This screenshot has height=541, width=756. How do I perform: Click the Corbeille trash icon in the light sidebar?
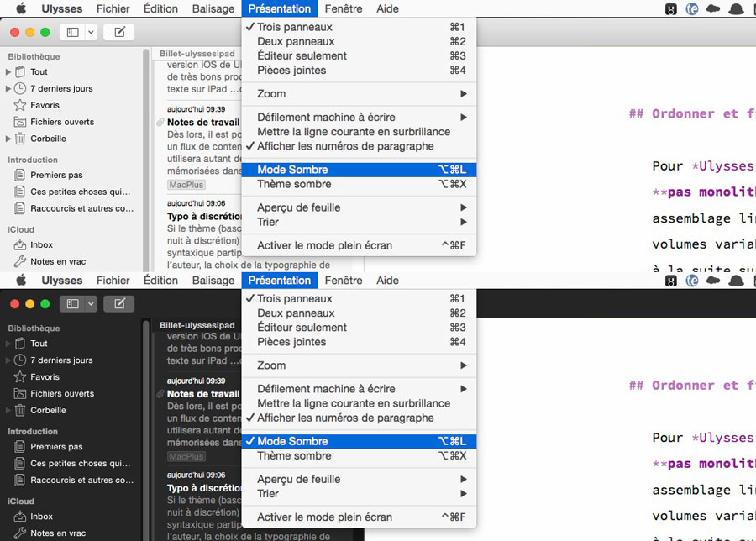[x=20, y=139]
